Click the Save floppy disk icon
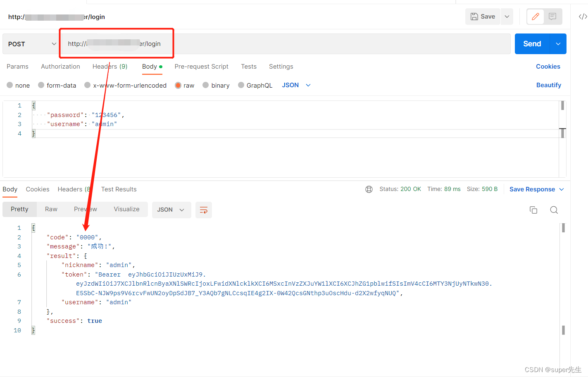 coord(474,17)
